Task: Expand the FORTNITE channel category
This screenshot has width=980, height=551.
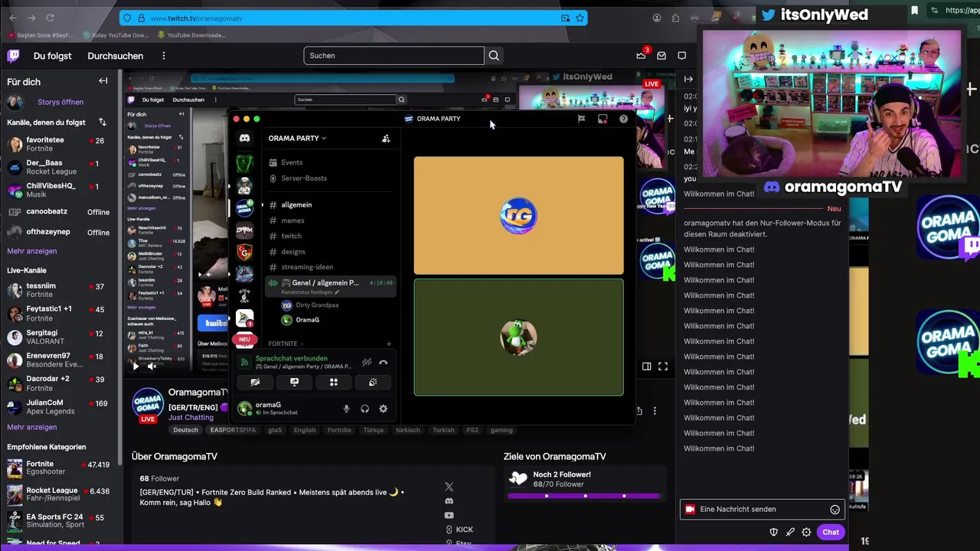Action: click(286, 344)
